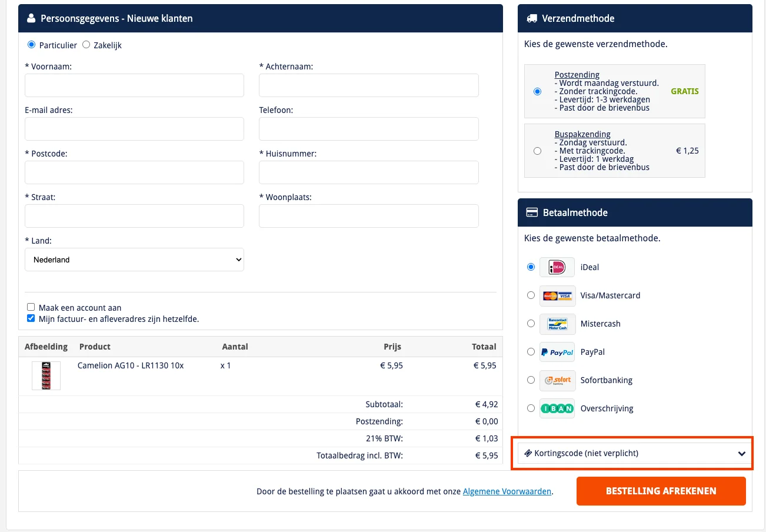Click the Kortingscode tag icon
Screen dimensions: 766x532
pyautogui.click(x=528, y=453)
